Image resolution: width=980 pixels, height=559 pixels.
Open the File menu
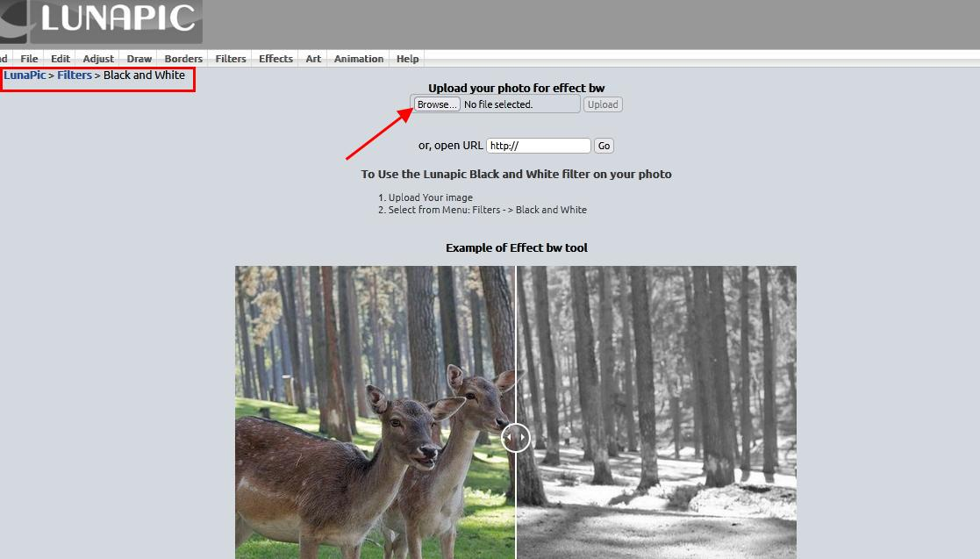click(x=29, y=59)
